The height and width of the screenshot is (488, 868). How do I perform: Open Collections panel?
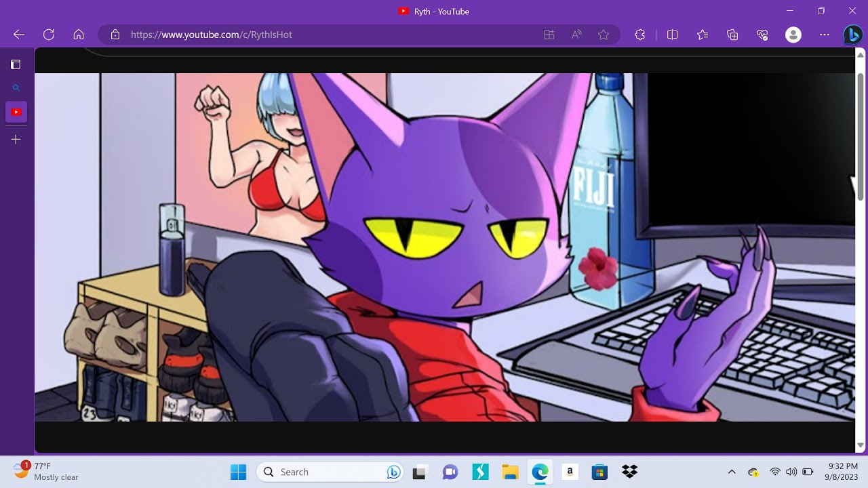coord(732,35)
